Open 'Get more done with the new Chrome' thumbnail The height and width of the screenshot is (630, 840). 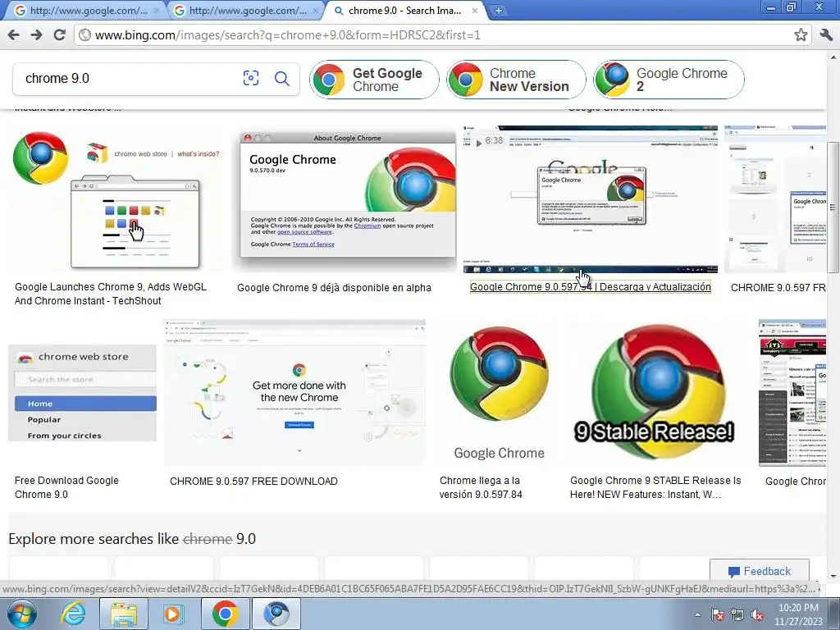295,393
